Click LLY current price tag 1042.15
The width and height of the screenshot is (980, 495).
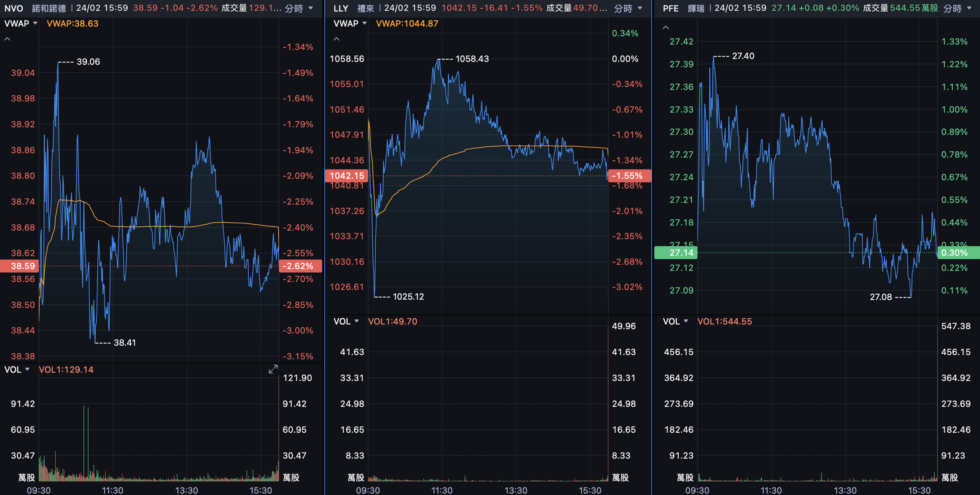point(347,176)
